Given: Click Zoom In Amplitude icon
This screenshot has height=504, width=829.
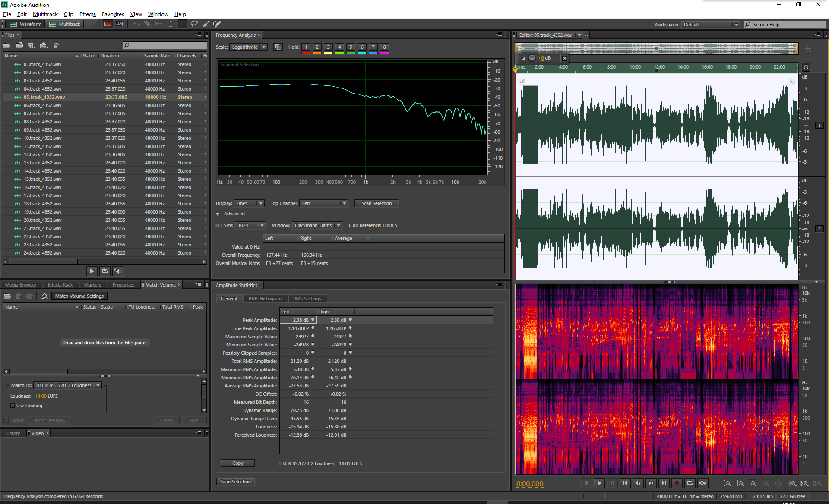Looking at the screenshot, I should (x=728, y=484).
